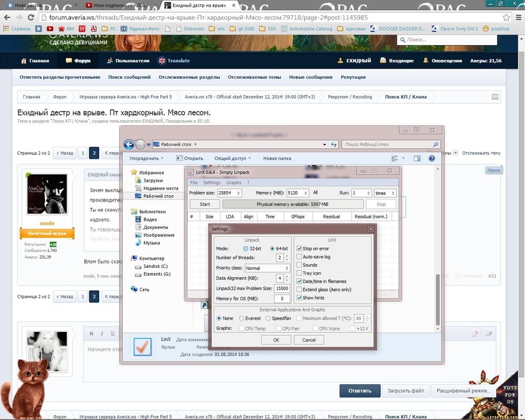Enable the Auto-save log checkbox
The height and width of the screenshot is (420, 525).
pyautogui.click(x=299, y=257)
